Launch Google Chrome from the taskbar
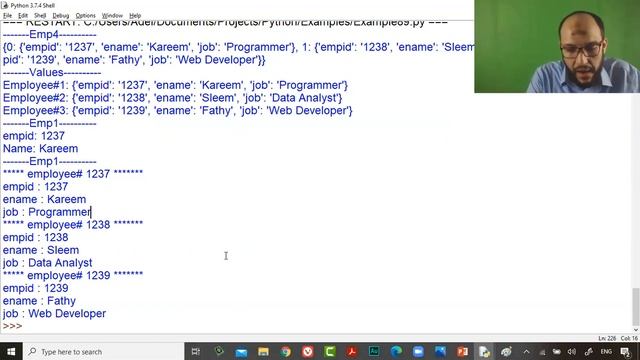 (286, 351)
